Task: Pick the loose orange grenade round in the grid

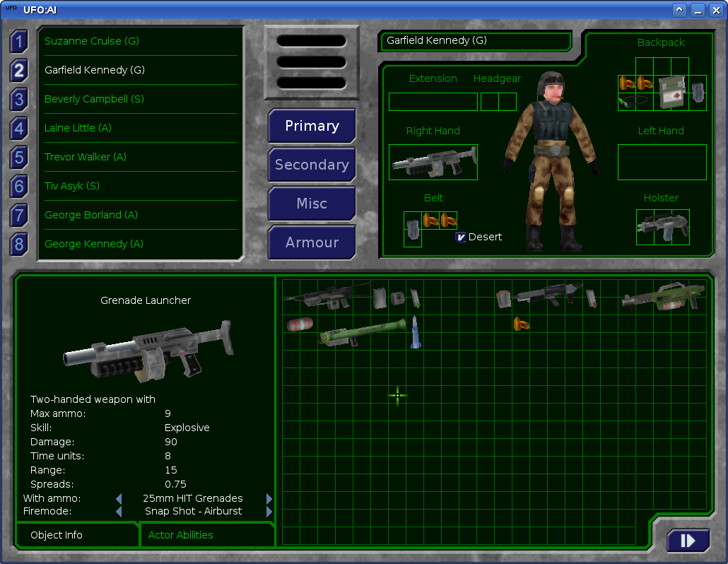Action: click(522, 324)
